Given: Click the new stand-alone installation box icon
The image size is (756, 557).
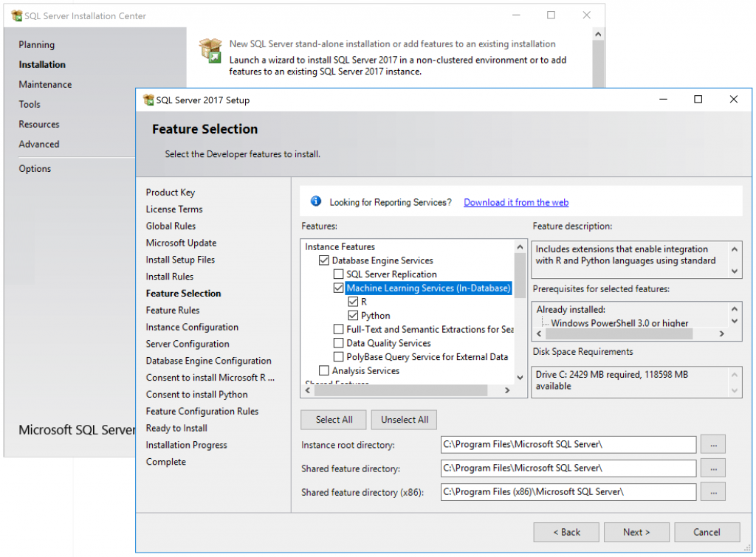Looking at the screenshot, I should pos(210,51).
